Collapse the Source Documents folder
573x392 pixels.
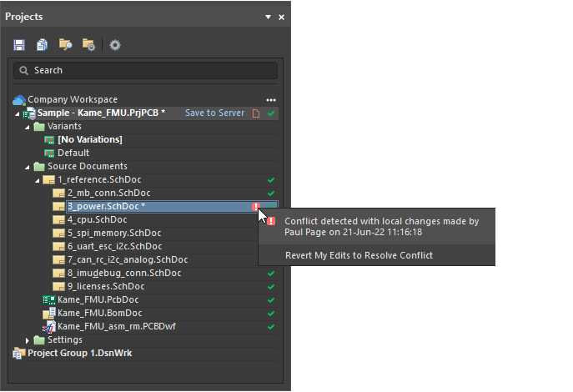27,167
